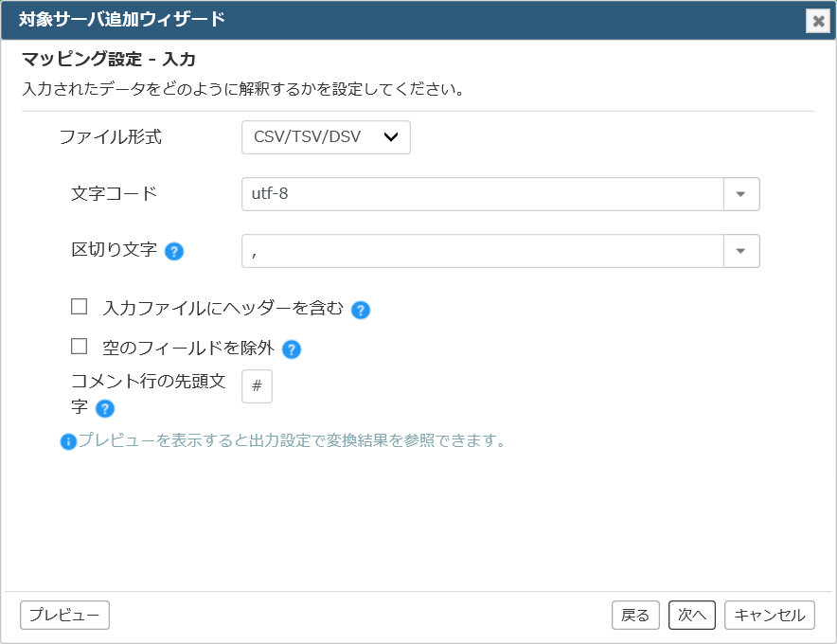Focus the comment character # field
The height and width of the screenshot is (644, 837).
point(257,386)
